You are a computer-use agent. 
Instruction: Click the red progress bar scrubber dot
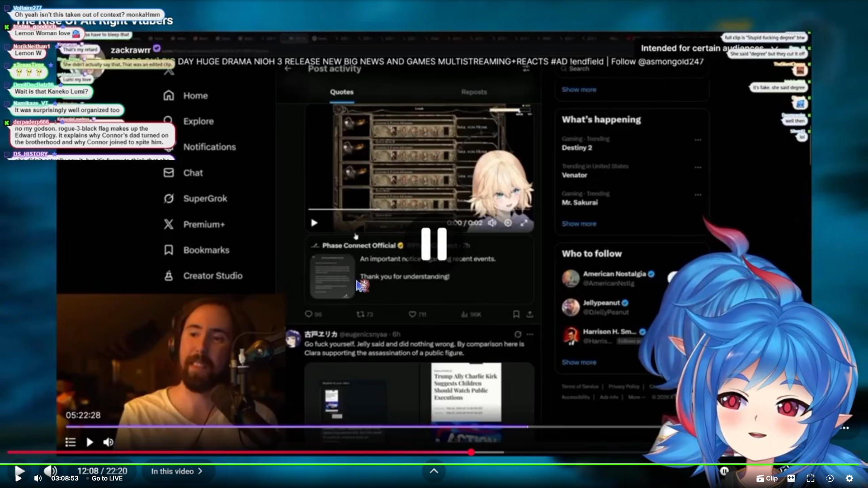pos(471,452)
